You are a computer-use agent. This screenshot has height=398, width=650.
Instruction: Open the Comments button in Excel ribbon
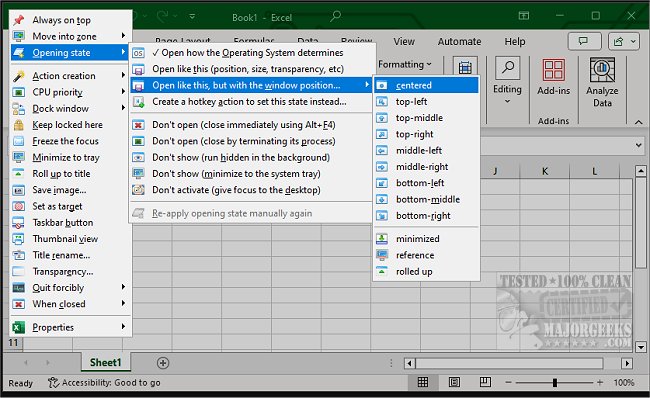[584, 41]
